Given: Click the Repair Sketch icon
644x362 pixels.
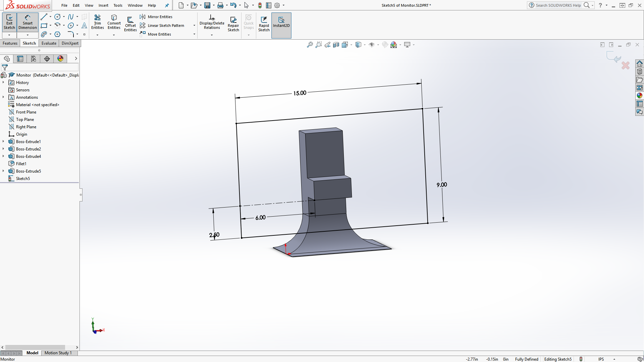Looking at the screenshot, I should pyautogui.click(x=233, y=24).
